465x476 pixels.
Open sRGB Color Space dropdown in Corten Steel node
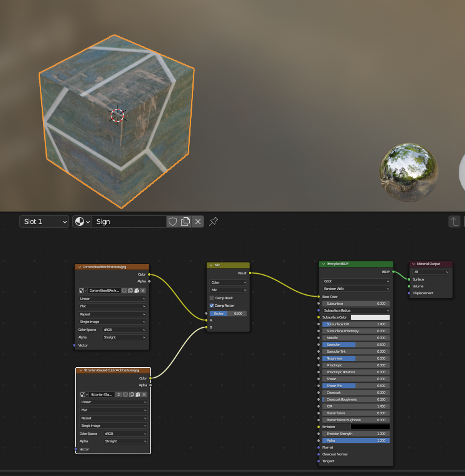(124, 330)
